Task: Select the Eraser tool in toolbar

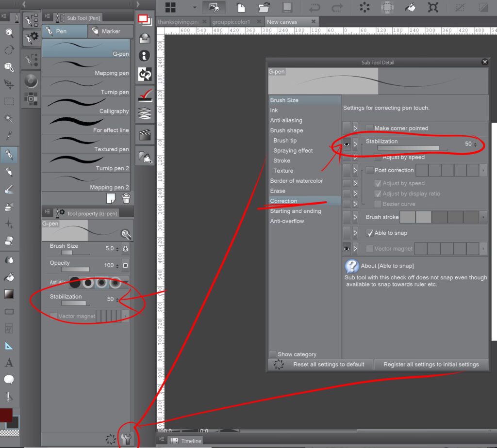Action: click(x=9, y=241)
